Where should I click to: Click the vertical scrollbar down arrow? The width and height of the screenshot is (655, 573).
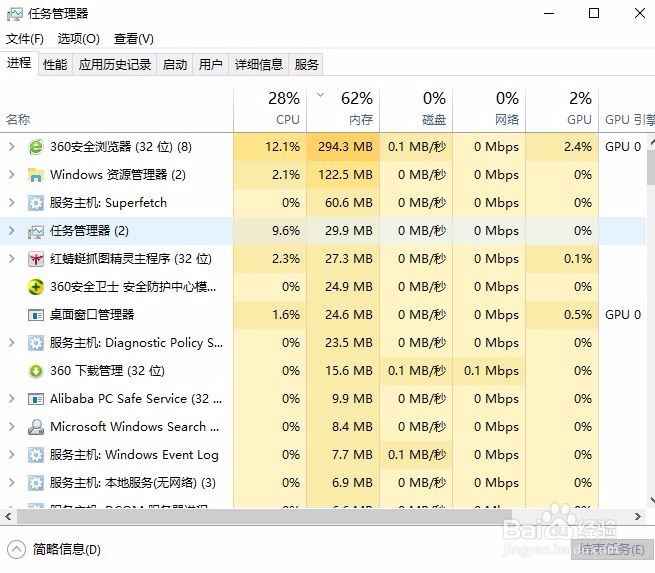coord(652,500)
